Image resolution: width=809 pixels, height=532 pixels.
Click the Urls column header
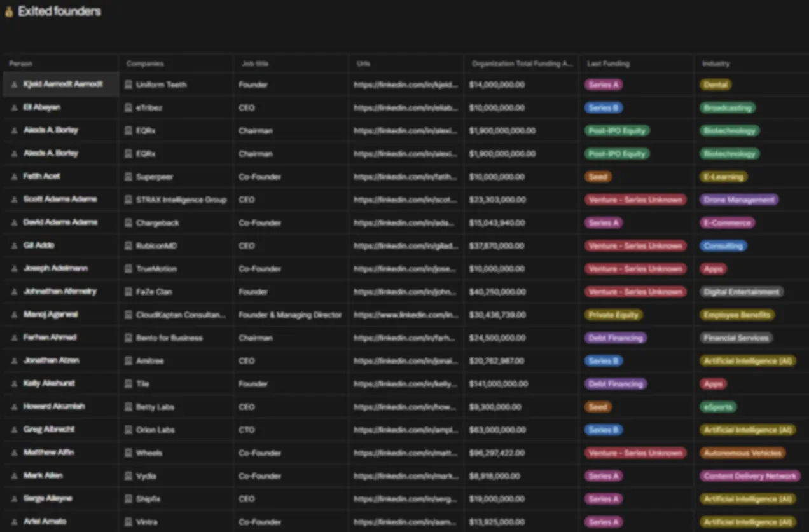tap(406, 64)
